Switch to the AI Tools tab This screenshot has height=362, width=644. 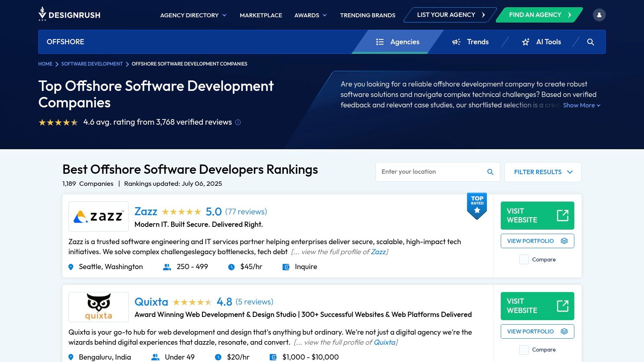pyautogui.click(x=541, y=42)
